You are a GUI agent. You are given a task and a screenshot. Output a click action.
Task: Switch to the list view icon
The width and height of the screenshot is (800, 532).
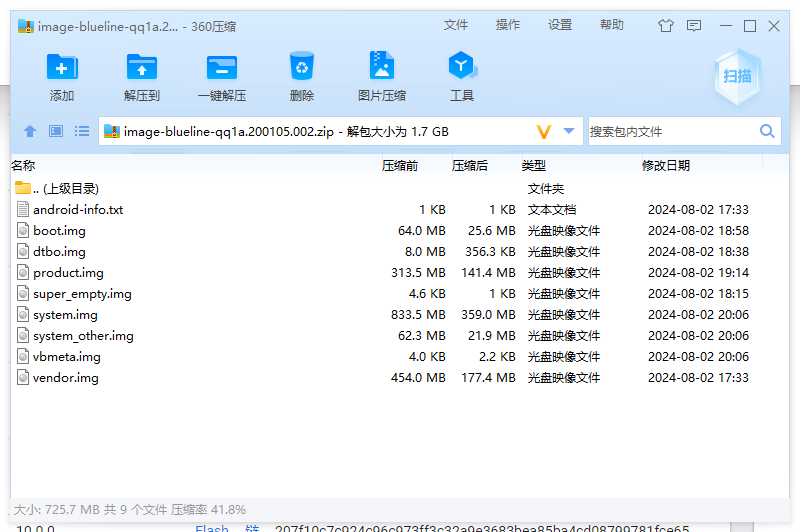coord(82,131)
